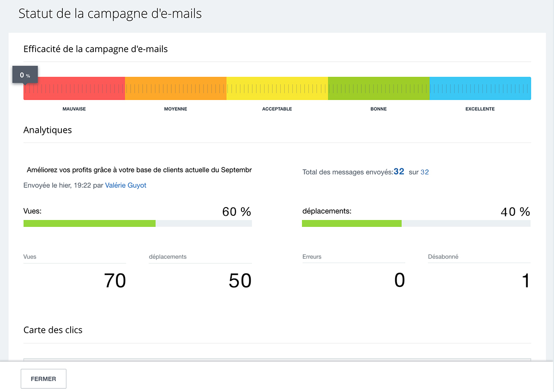
Task: Click the Vues count of 70
Action: (114, 280)
